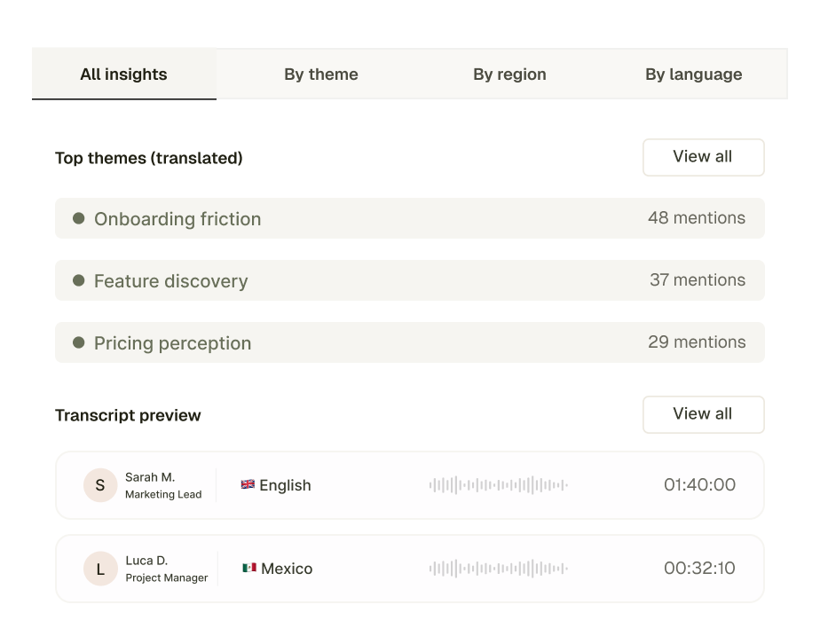Open the By language tab
The image size is (820, 644).
coord(693,74)
